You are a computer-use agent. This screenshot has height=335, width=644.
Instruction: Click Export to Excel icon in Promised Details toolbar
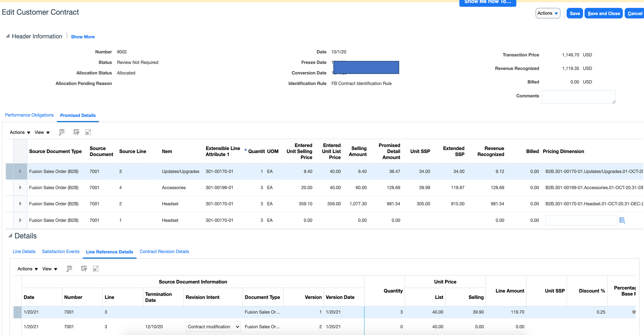coord(62,132)
